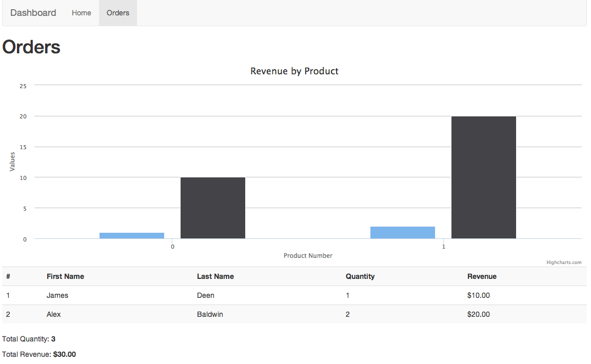This screenshot has width=591, height=364.
Task: Select the First Name column header
Action: 65,276
